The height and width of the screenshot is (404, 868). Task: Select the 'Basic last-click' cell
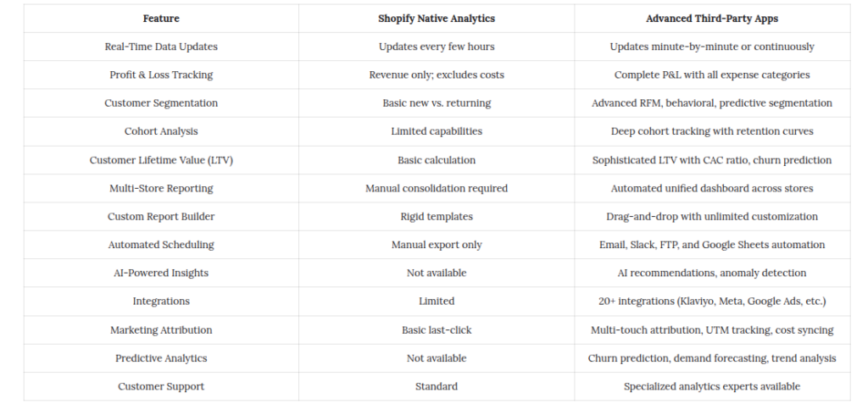pyautogui.click(x=437, y=329)
